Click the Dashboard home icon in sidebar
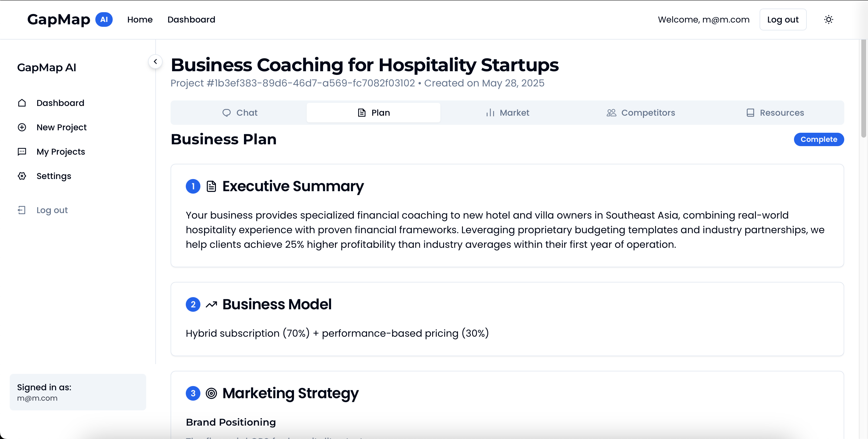 (22, 103)
